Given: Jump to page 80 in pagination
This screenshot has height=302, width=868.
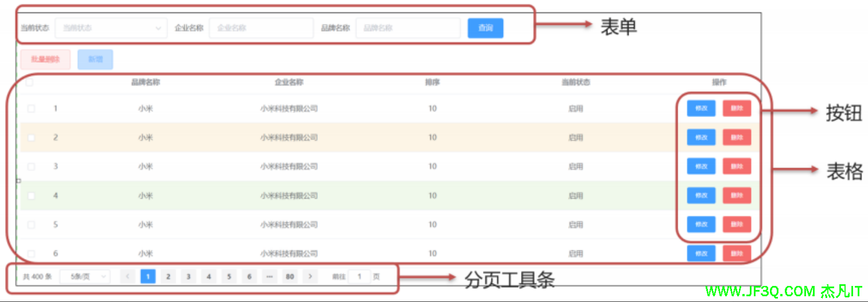Looking at the screenshot, I should click(x=290, y=277).
